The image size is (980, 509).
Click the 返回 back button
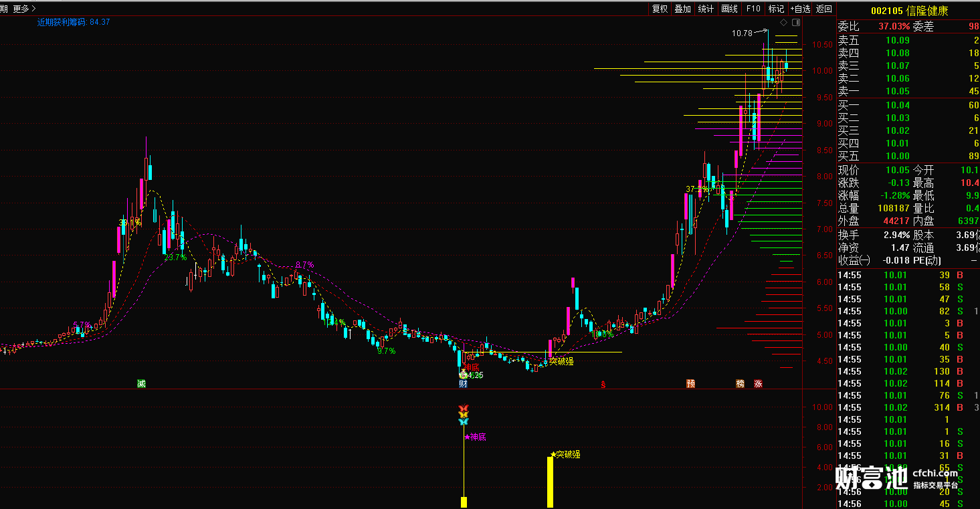tap(824, 9)
